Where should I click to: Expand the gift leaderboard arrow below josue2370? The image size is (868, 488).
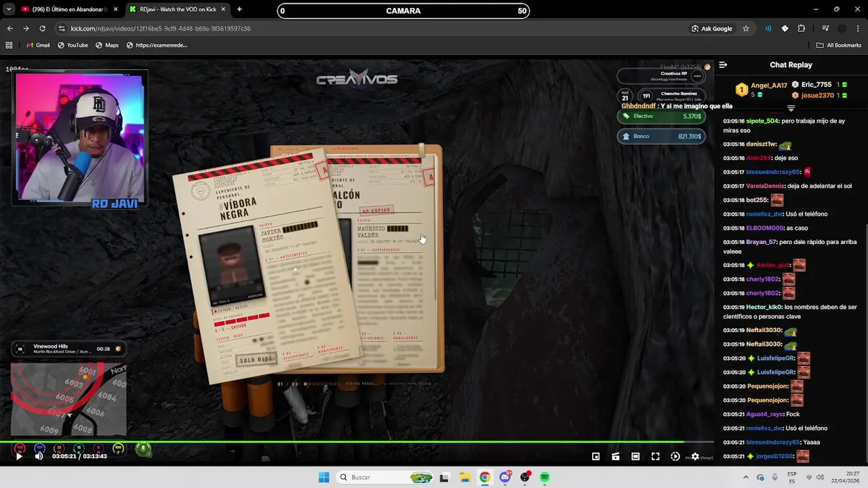(x=791, y=108)
